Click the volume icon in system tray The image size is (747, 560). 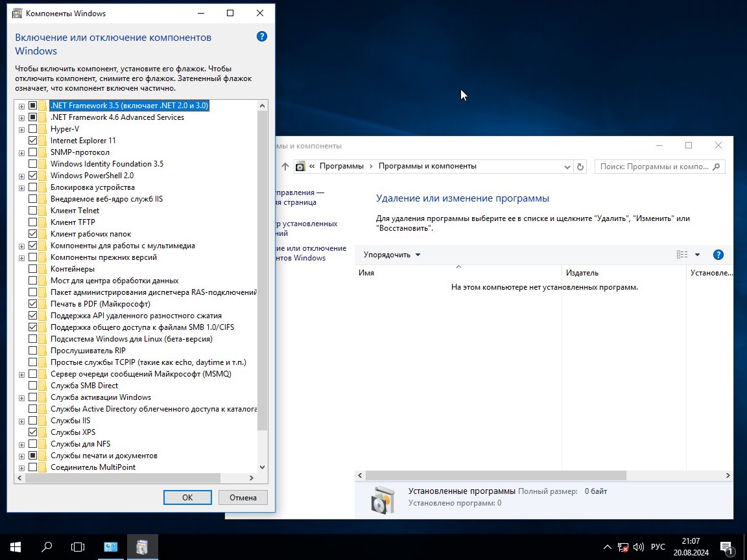pos(638,546)
